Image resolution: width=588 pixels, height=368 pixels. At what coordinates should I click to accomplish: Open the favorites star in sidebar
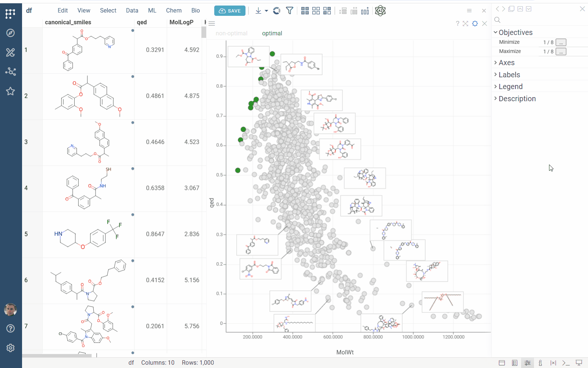point(11,91)
